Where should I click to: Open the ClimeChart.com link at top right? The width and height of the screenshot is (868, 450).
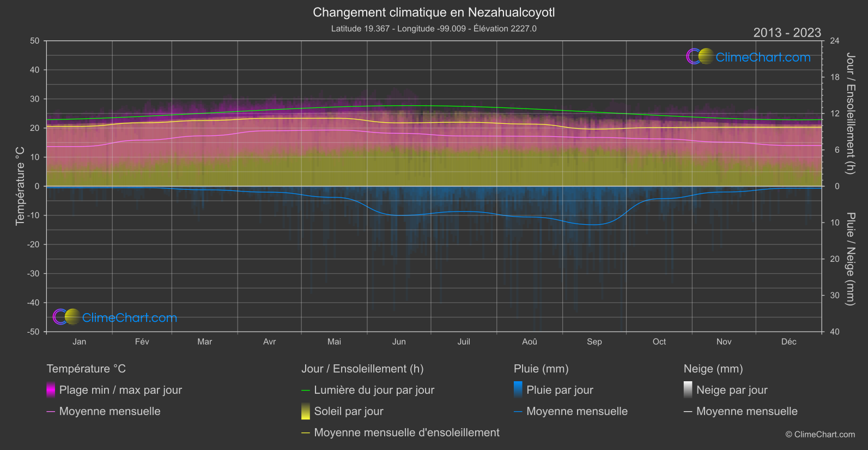tap(763, 57)
